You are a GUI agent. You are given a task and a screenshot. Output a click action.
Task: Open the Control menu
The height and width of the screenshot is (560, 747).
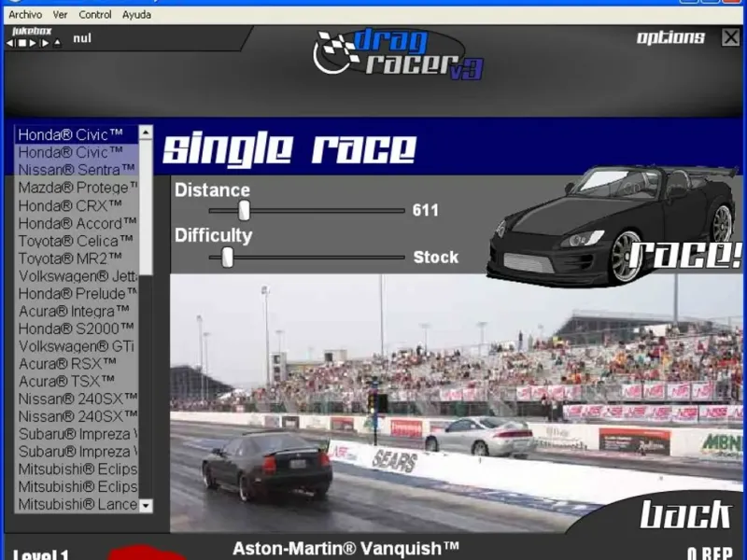click(95, 15)
